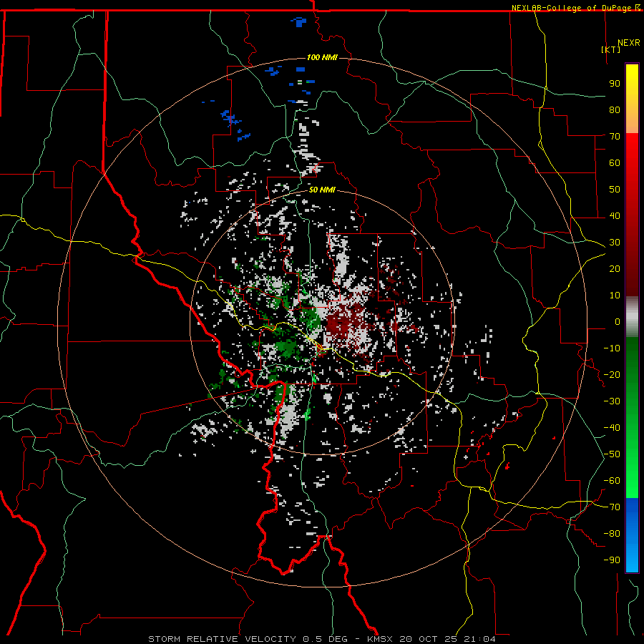The height and width of the screenshot is (644, 644).
Task: Click the positive 50 knot scale value
Action: coord(615,190)
